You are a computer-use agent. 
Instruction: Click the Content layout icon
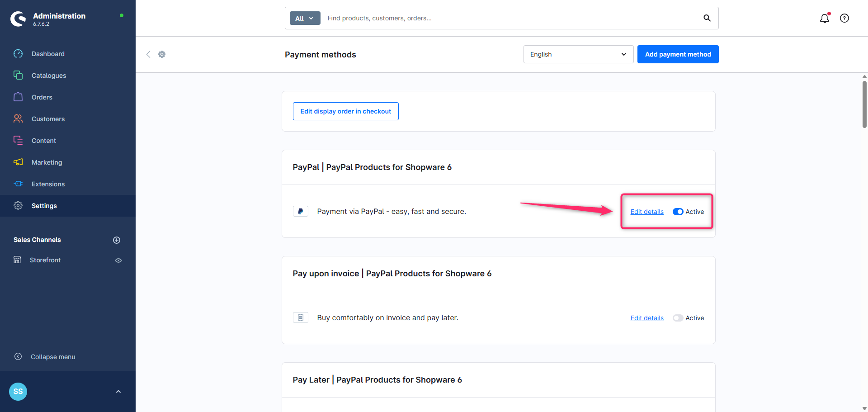pos(18,140)
